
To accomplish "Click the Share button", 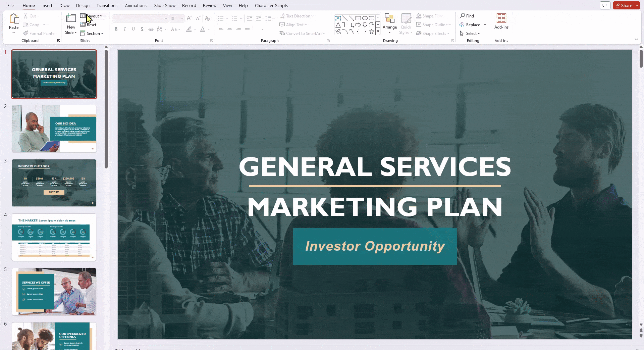I will click(x=625, y=5).
